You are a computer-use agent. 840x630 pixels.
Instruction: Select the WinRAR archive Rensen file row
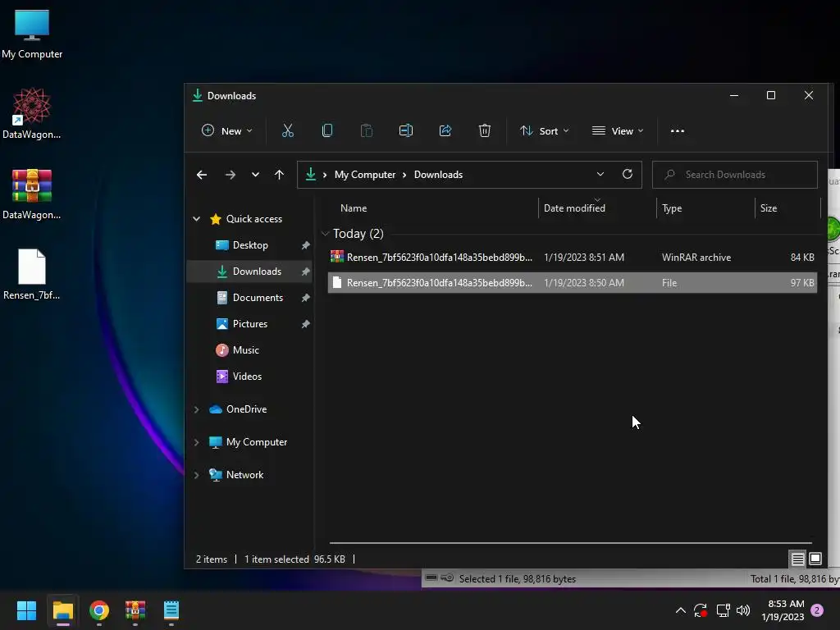(572, 258)
